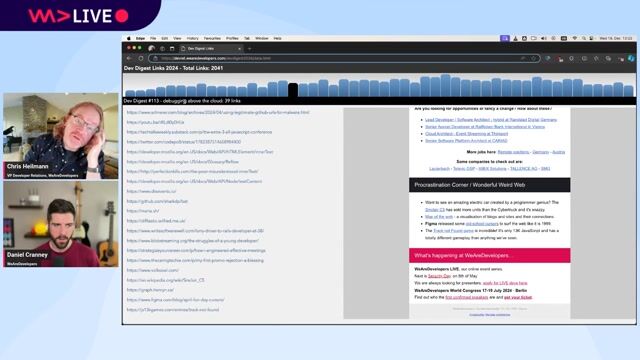Open the Cloud Architect job link
640x360 pixels.
[467, 134]
